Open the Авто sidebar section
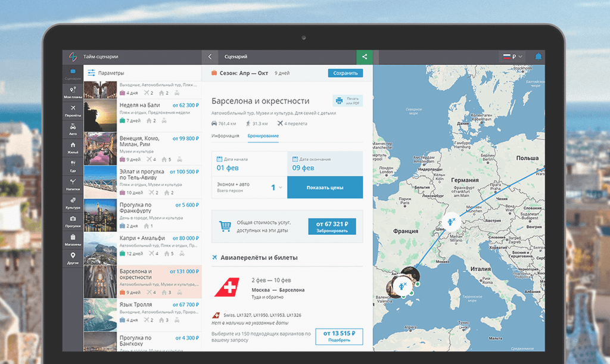This screenshot has height=364, width=610. (73, 129)
